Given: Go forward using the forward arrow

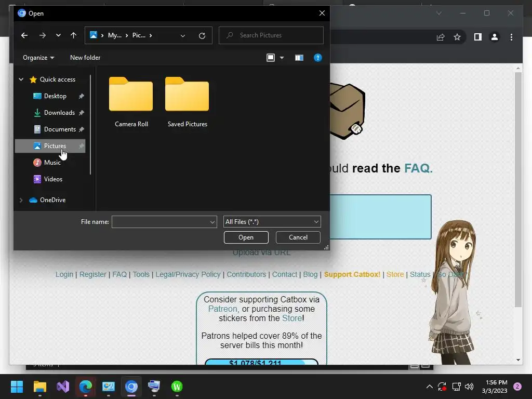Looking at the screenshot, I should pyautogui.click(x=43, y=35).
